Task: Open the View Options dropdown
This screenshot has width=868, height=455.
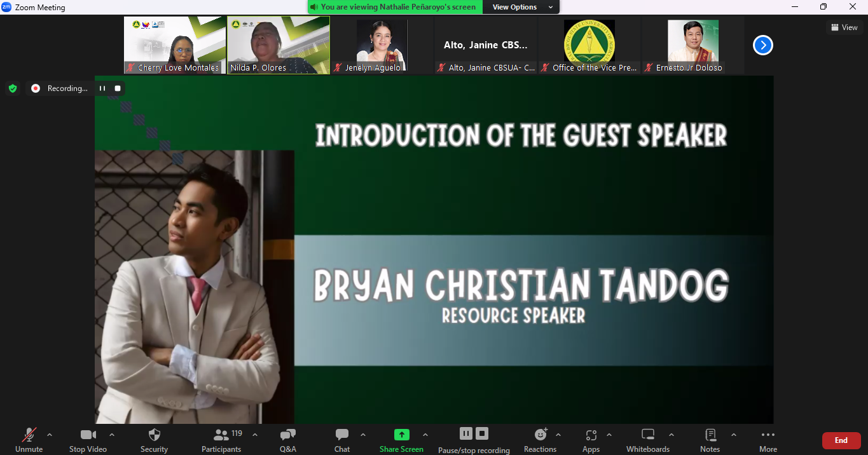Action: coord(519,7)
